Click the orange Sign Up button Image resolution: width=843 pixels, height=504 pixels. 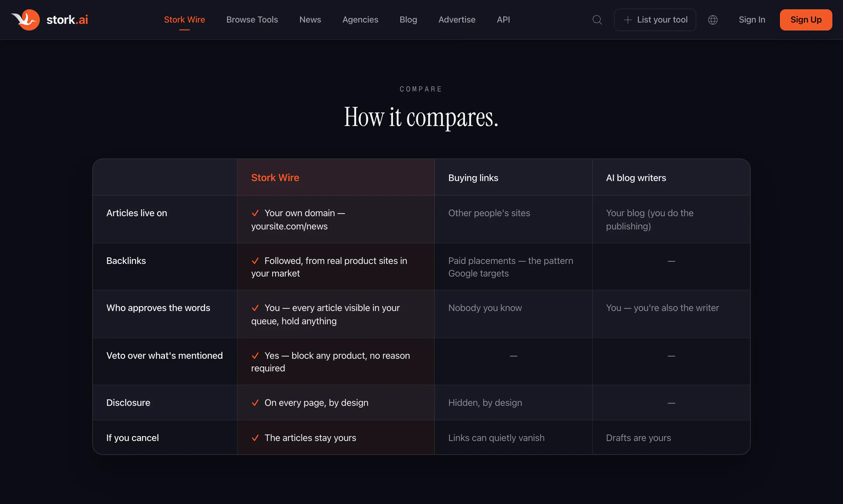click(x=806, y=20)
